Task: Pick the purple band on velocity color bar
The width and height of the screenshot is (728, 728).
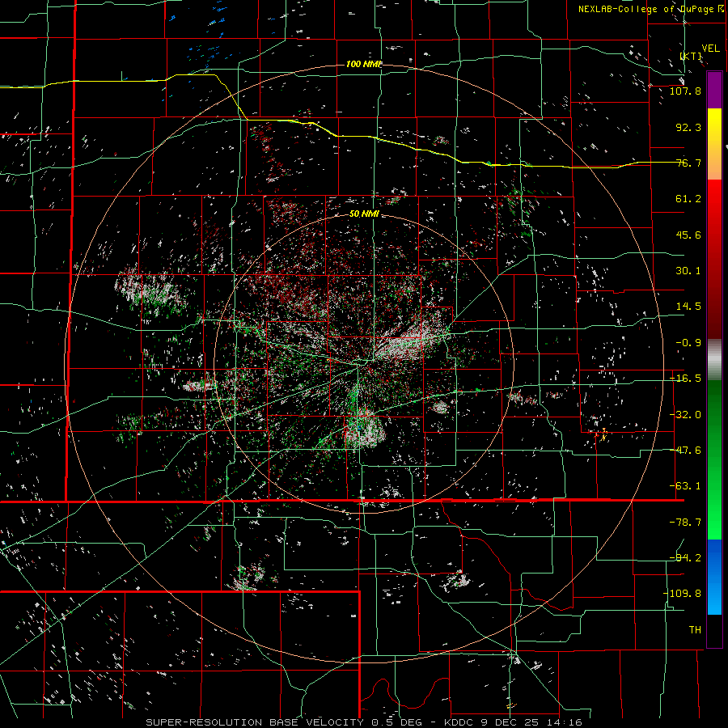Action: pyautogui.click(x=714, y=90)
